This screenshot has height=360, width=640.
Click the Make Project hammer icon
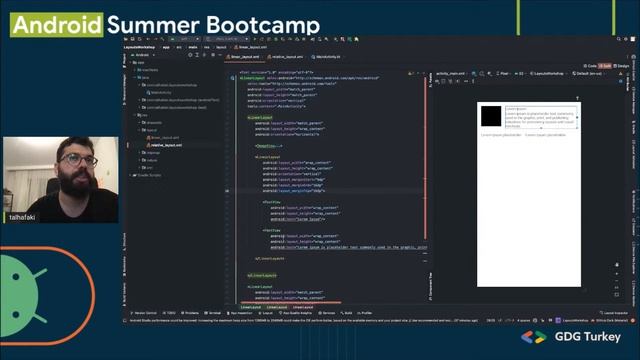pos(162,39)
